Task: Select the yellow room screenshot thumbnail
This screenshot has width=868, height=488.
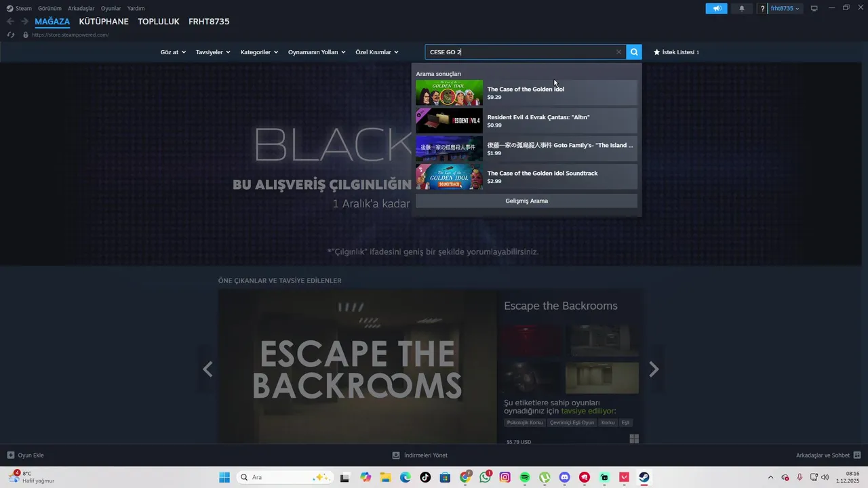Action: click(x=602, y=378)
